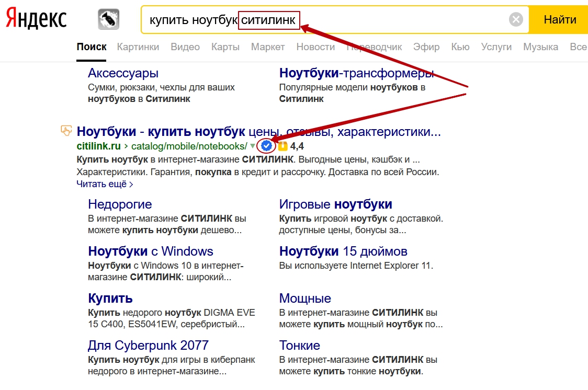588x390 pixels.
Task: Open the Музыка tab
Action: [x=540, y=47]
